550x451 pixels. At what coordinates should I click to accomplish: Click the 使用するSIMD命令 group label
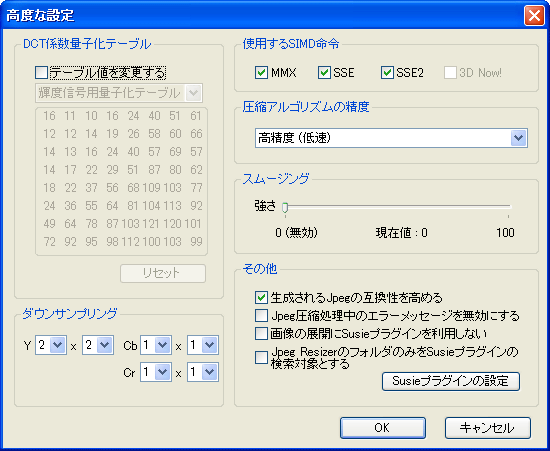[x=291, y=44]
